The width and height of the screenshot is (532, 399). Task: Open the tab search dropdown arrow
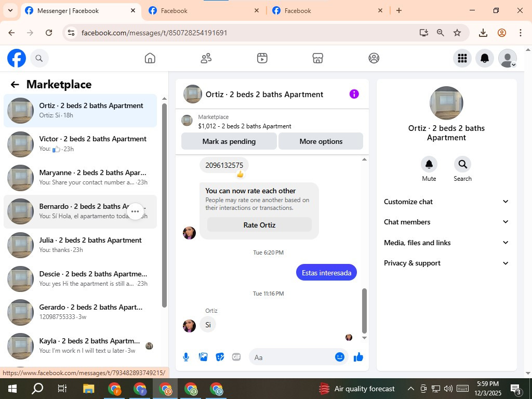click(10, 10)
